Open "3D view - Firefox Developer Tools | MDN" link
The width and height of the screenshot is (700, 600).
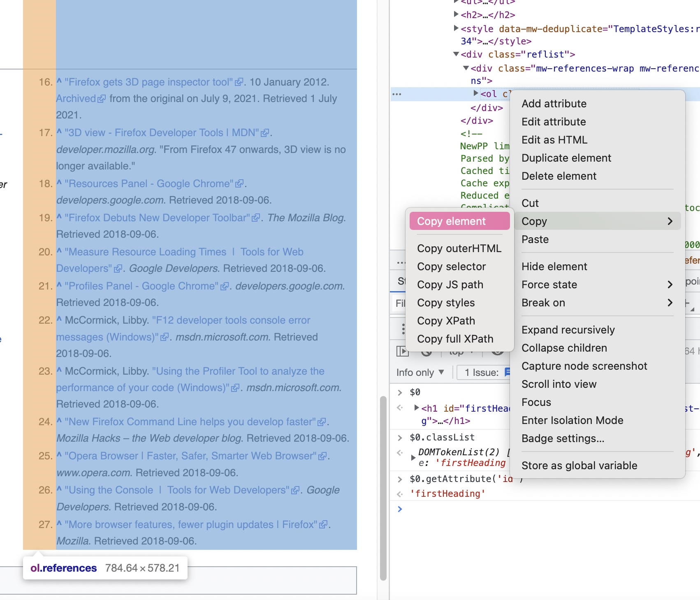(x=167, y=133)
